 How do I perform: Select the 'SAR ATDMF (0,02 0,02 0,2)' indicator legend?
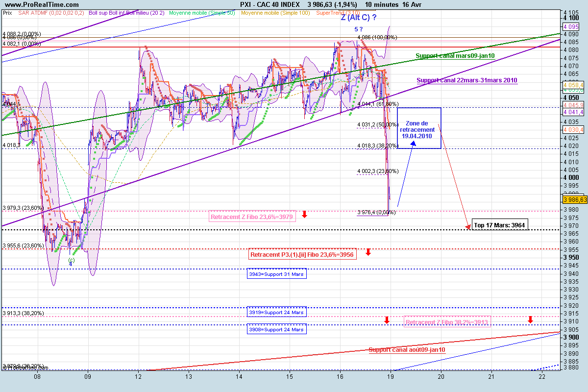click(51, 13)
